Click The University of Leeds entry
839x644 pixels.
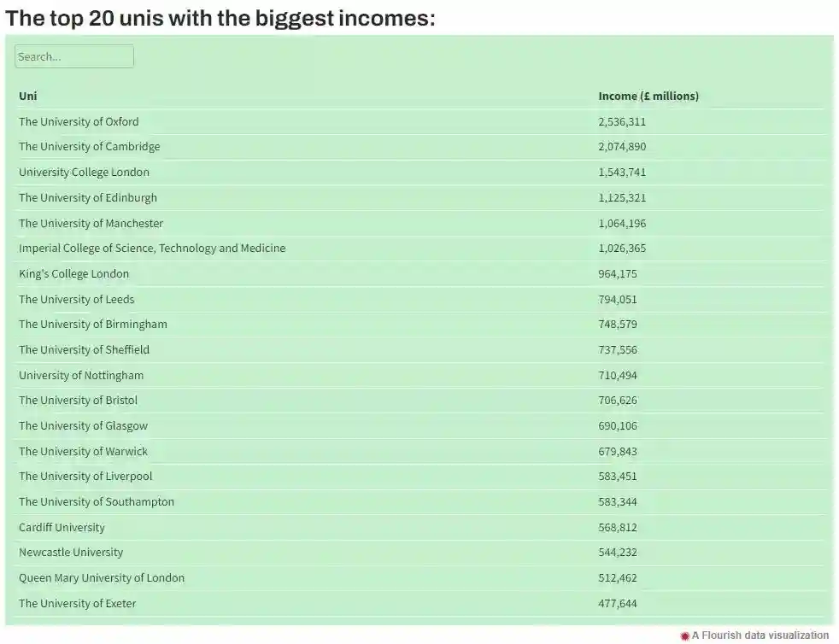[76, 299]
